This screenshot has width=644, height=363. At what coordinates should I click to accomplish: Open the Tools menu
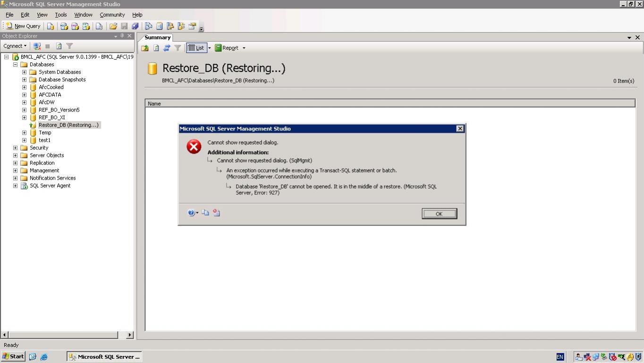coord(61,15)
